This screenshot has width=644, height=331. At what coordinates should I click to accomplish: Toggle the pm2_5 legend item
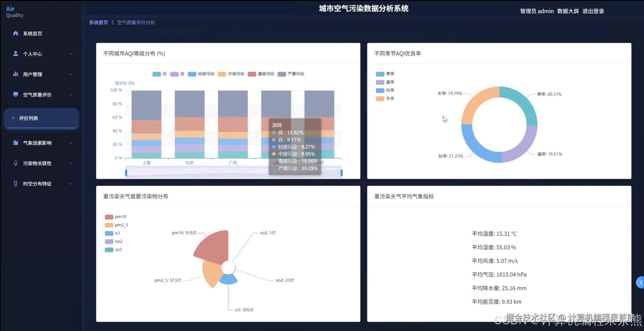click(116, 225)
